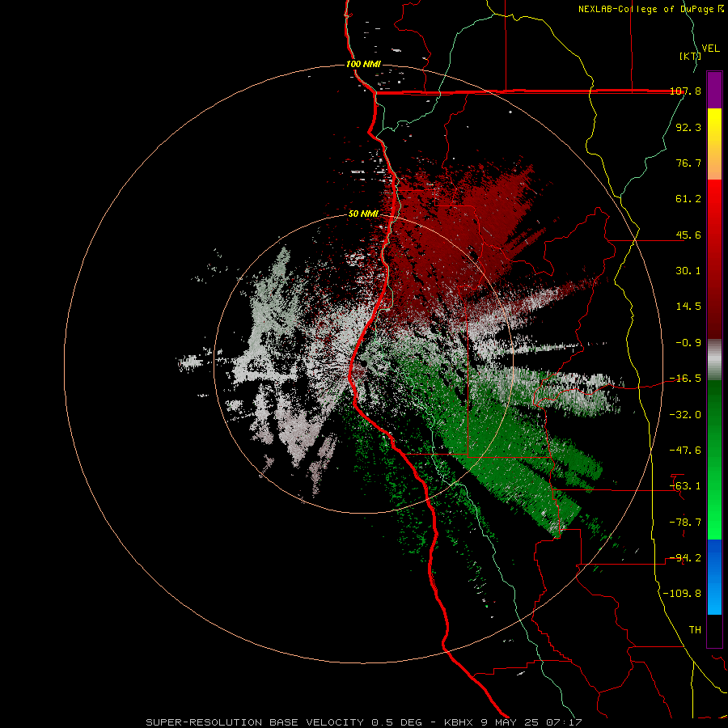728x728 pixels.
Task: Click the -0.9 velocity scale value
Action: pos(688,343)
